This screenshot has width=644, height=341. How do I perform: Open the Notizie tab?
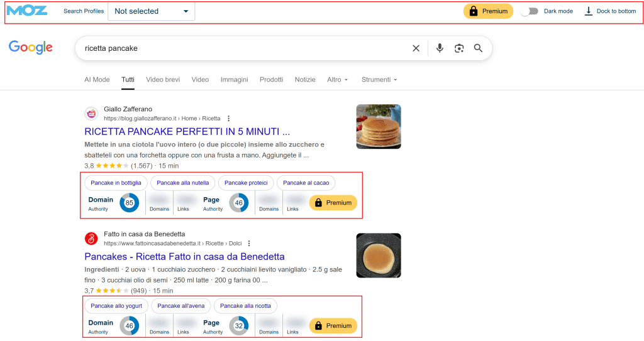pyautogui.click(x=305, y=80)
